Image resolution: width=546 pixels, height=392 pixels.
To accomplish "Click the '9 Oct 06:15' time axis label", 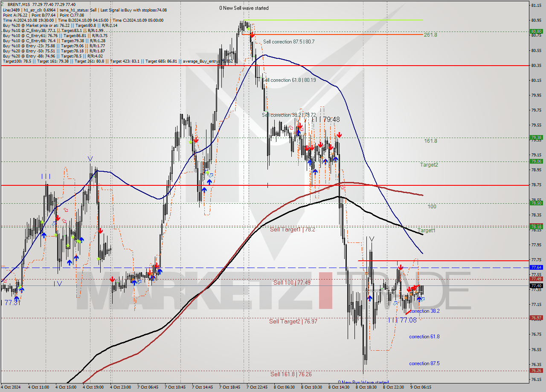I will [x=421, y=387].
